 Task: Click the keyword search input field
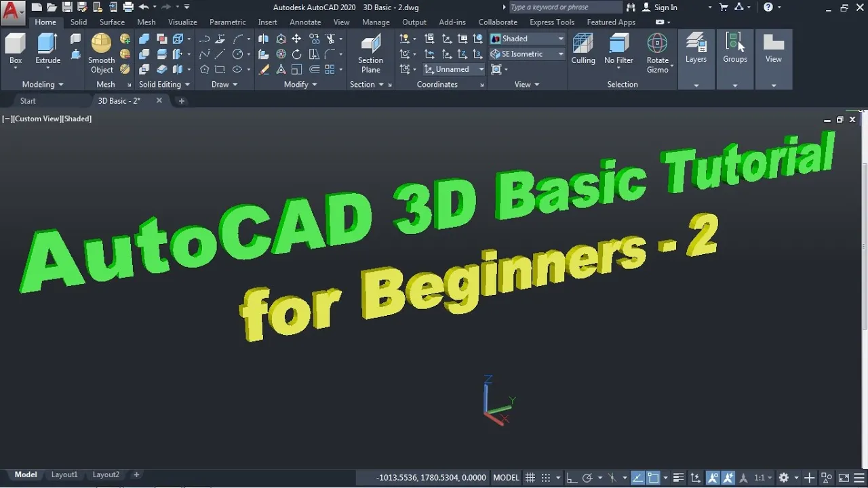(564, 7)
